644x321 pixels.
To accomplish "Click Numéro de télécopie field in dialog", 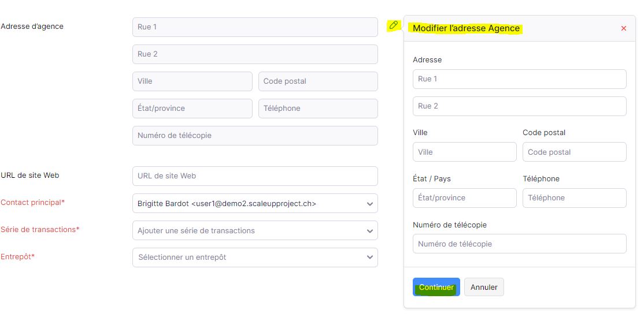I will pyautogui.click(x=520, y=244).
